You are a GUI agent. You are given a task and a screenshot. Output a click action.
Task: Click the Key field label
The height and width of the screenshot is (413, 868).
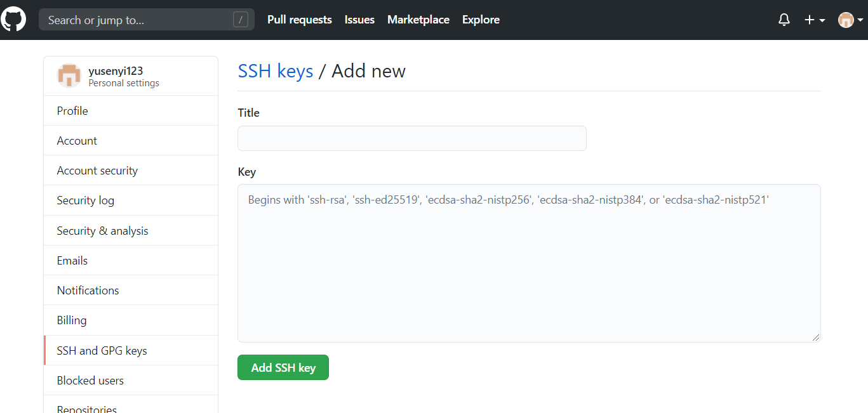point(247,172)
